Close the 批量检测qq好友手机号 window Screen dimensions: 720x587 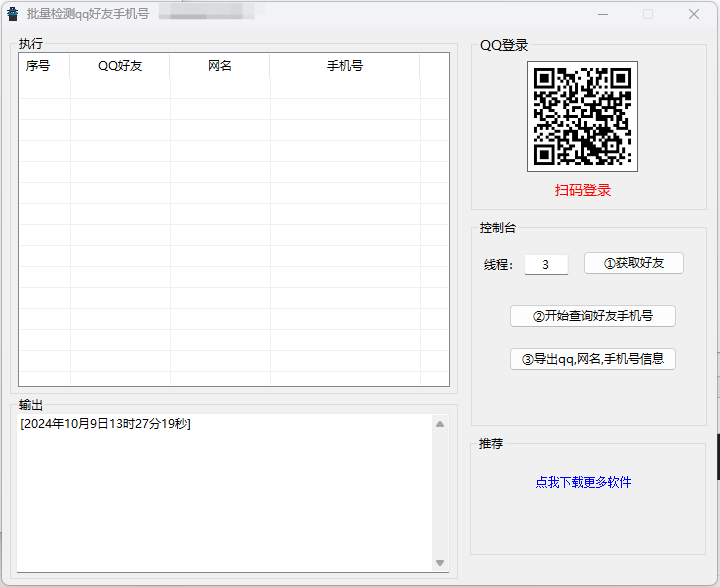pos(693,14)
